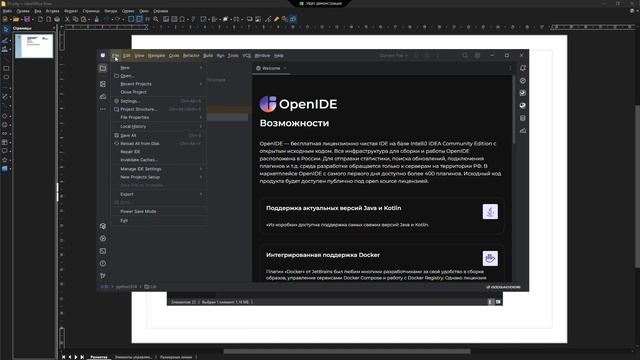Open the Project tool window icon in OpenIDE
This screenshot has width=640, height=360.
103,68
